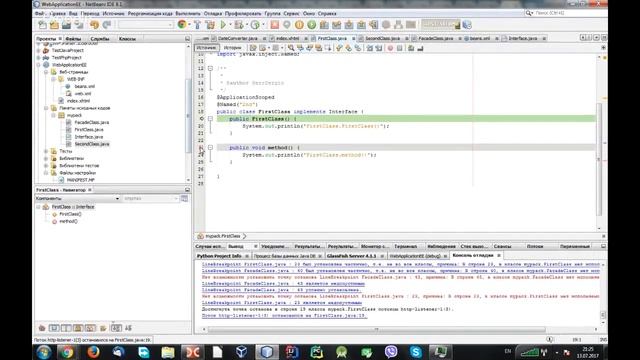Open the Реорганизация кода menu
Image resolution: width=640 pixels, height=360 pixels.
pyautogui.click(x=150, y=13)
